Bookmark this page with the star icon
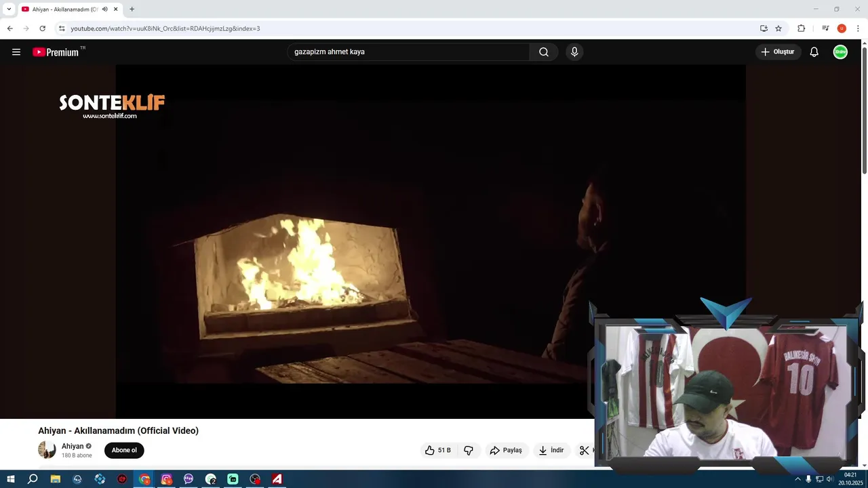 (778, 28)
